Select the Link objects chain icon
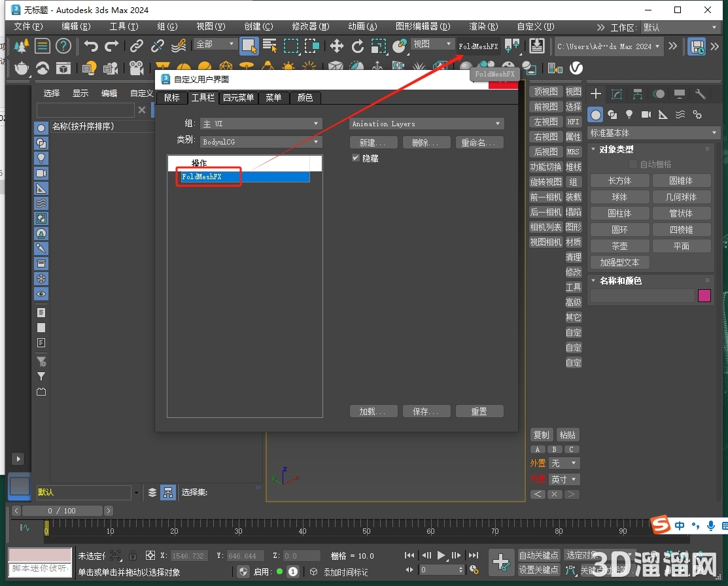This screenshot has height=586, width=728. pos(137,46)
